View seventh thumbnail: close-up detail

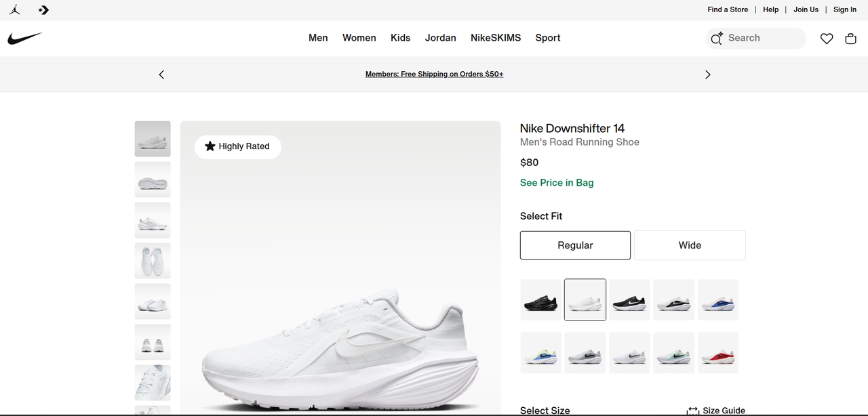153,383
